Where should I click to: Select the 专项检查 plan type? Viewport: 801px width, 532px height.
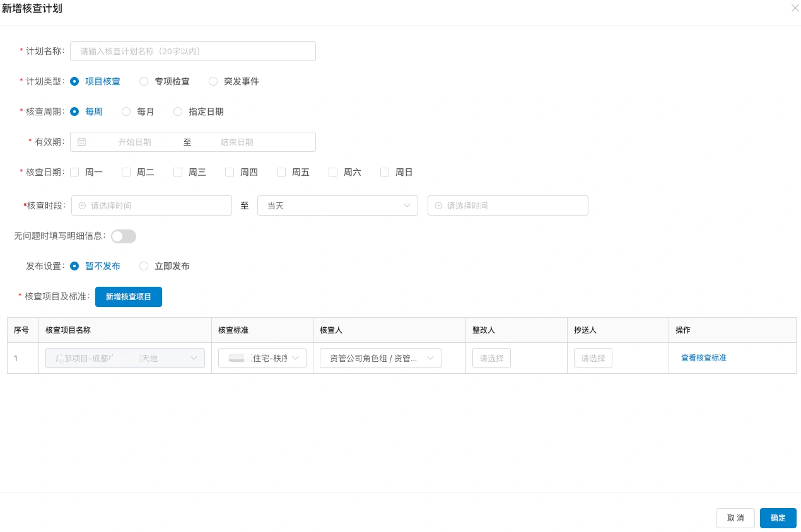coord(164,81)
